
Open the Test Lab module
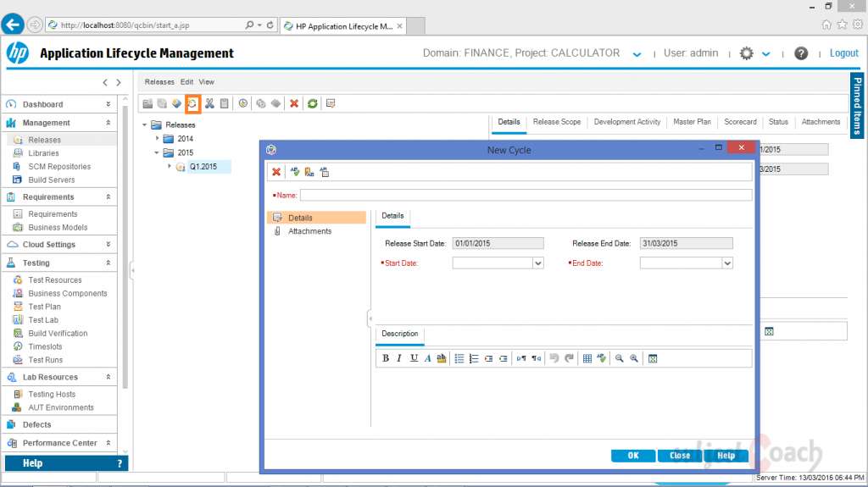click(x=43, y=320)
